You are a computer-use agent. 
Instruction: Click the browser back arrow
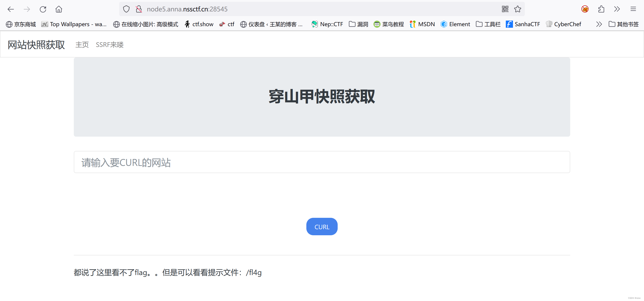tap(11, 9)
